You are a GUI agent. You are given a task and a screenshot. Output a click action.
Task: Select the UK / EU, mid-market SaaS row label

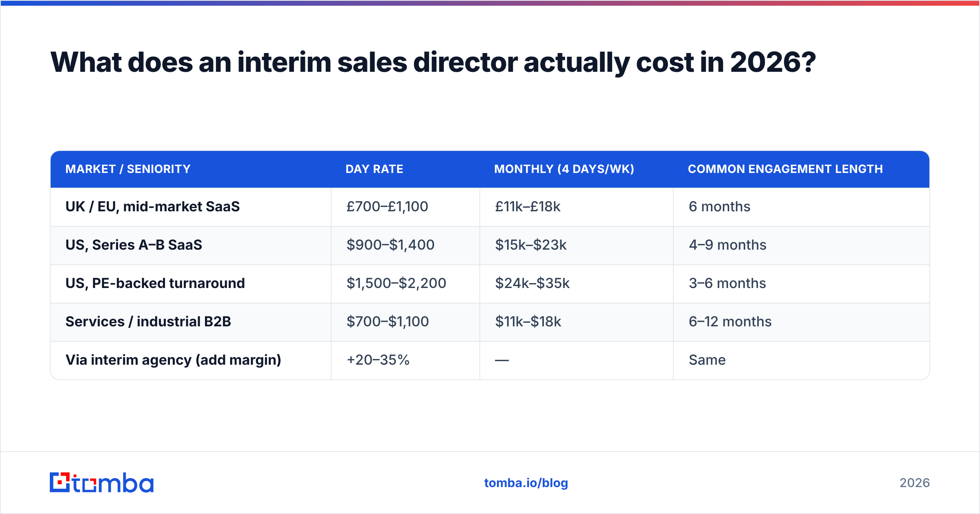[x=153, y=207]
